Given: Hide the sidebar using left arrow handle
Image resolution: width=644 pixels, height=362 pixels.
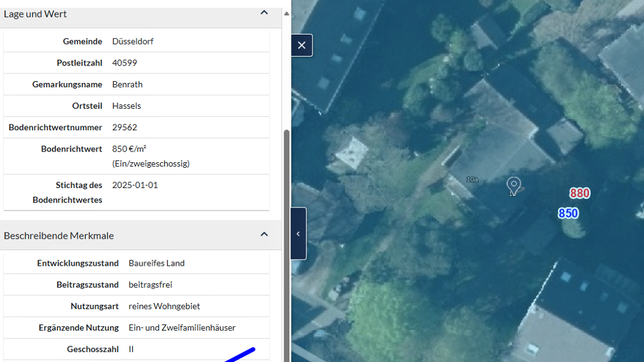Looking at the screenshot, I should click(x=298, y=234).
